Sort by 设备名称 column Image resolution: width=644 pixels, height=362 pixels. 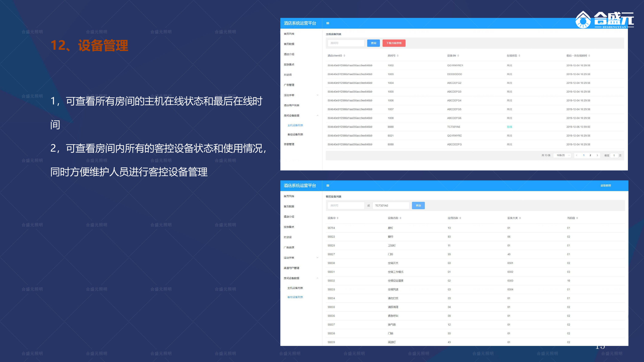[400, 218]
